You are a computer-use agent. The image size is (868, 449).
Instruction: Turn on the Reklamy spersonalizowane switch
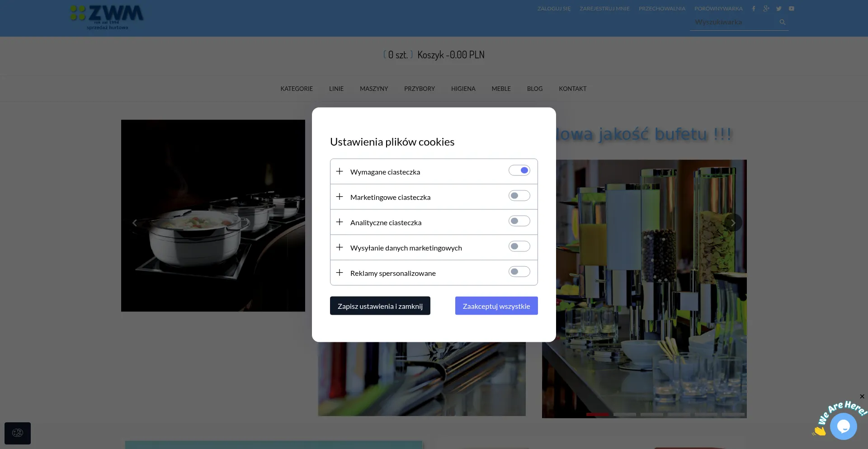point(519,272)
